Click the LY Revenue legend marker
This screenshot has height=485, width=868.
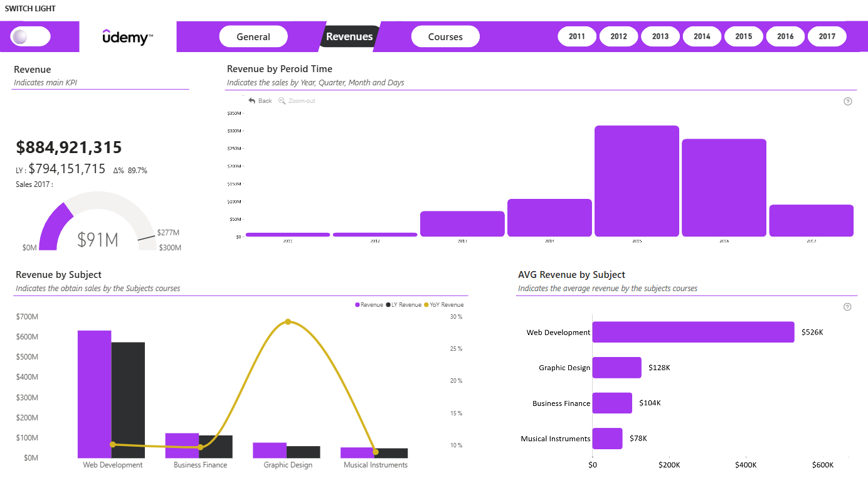click(x=388, y=305)
